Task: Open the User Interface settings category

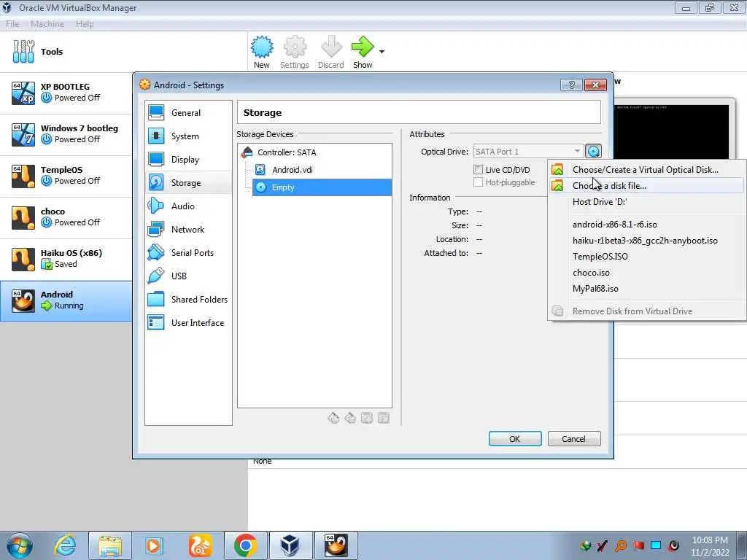Action: click(189, 323)
